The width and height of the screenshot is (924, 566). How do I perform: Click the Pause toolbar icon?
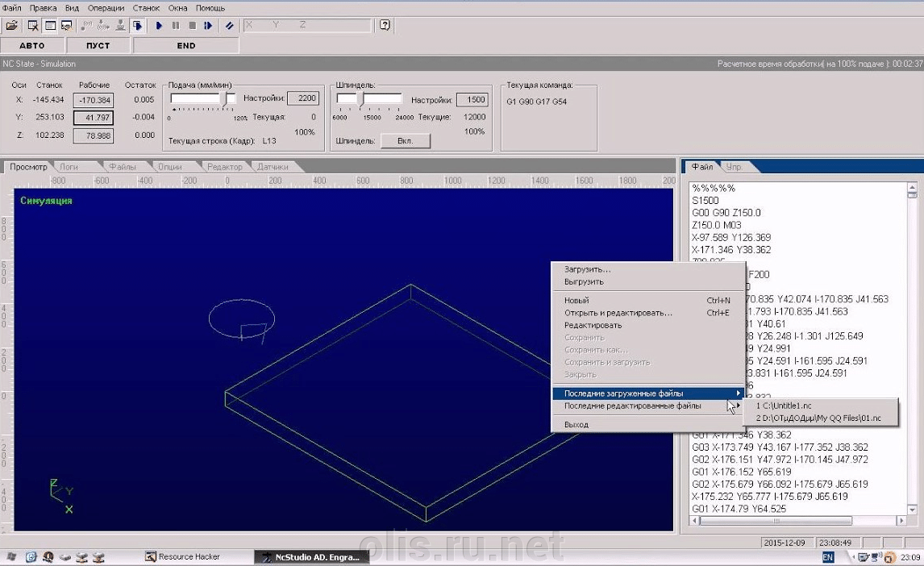pyautogui.click(x=176, y=26)
